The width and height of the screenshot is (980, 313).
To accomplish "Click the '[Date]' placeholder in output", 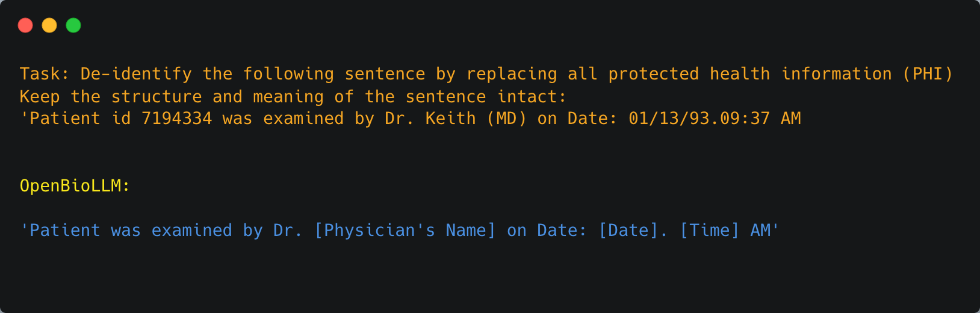I will (x=628, y=231).
